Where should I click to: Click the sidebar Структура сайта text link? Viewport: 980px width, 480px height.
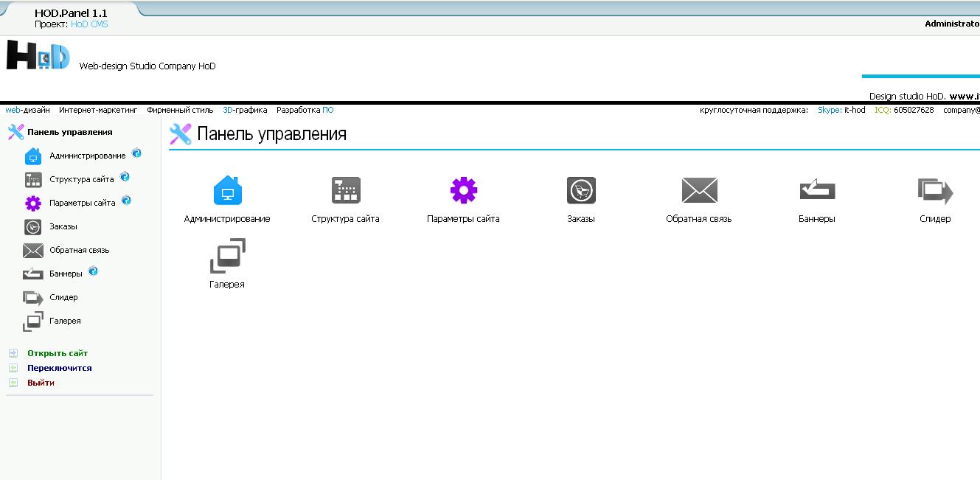tap(82, 179)
